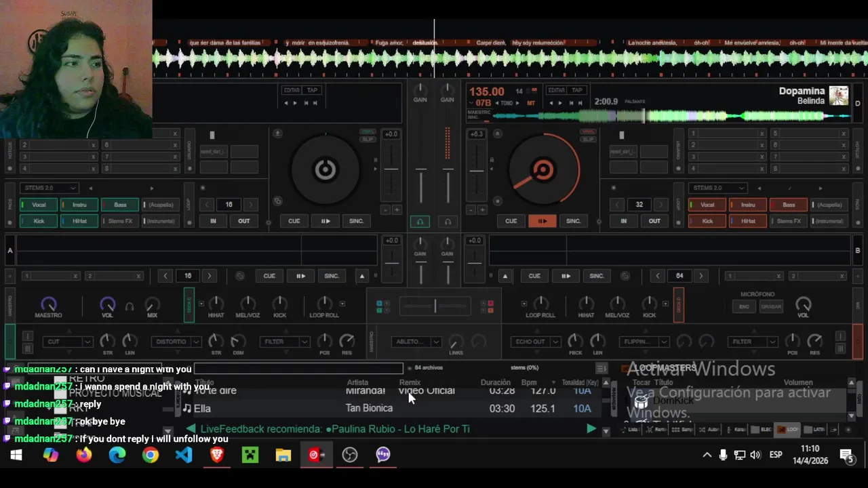Open the left deck FILTER dropdown
The image size is (868, 488).
pos(285,342)
